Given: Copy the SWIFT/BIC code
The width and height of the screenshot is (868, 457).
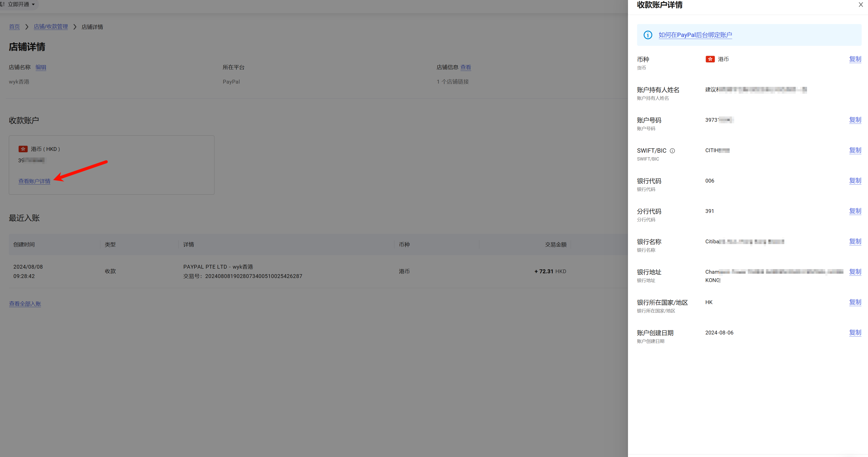Looking at the screenshot, I should pos(855,150).
